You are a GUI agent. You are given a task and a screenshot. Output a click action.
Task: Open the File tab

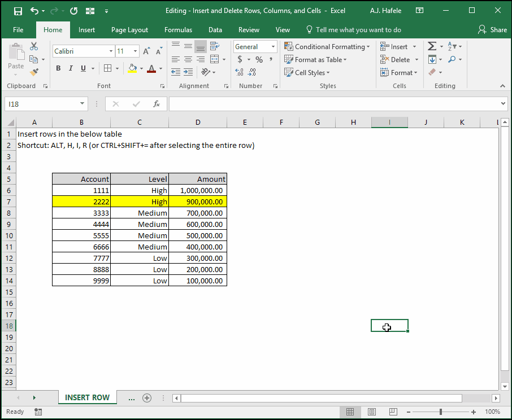(x=18, y=30)
